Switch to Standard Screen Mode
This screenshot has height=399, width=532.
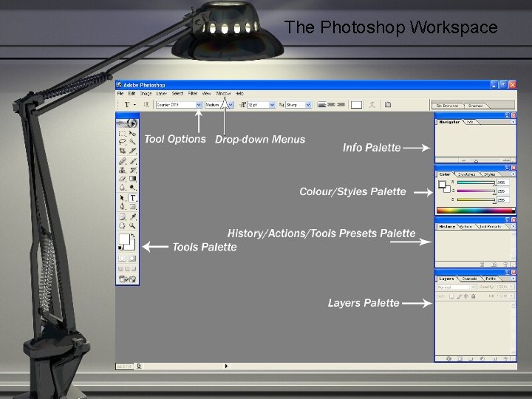tap(120, 269)
